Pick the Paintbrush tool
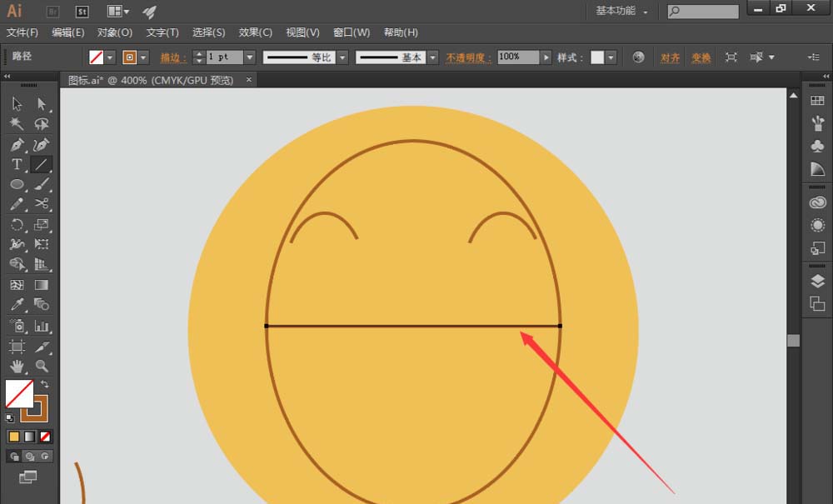Image resolution: width=833 pixels, height=504 pixels. 42,184
